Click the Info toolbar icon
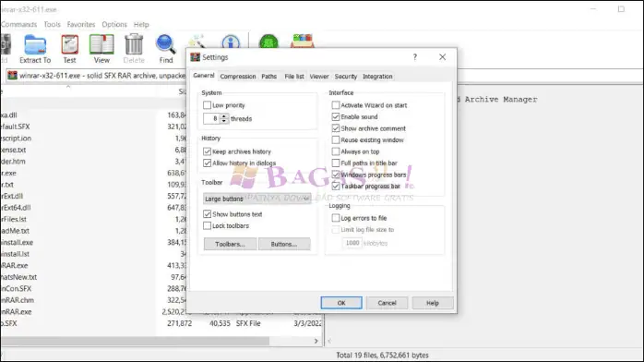The image size is (644, 362). pos(231,42)
